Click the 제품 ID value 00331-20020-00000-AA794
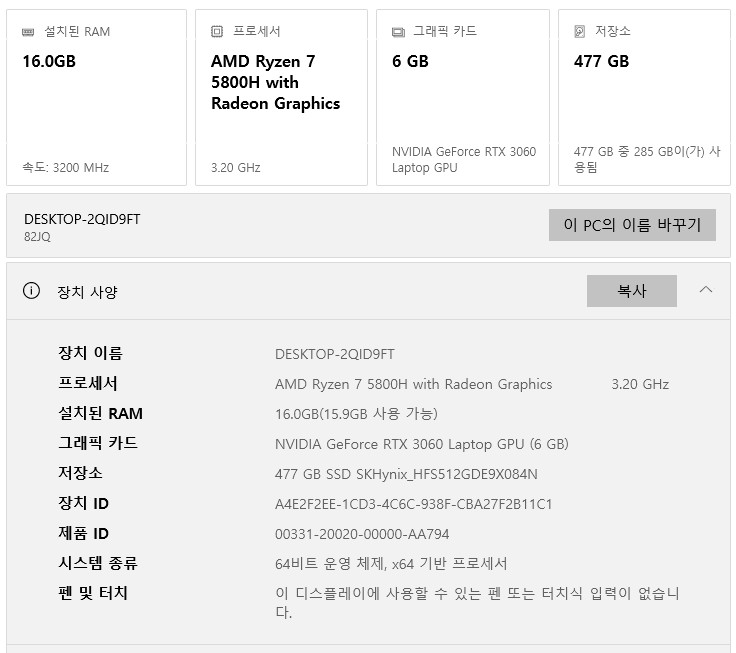This screenshot has height=653, width=736. click(362, 534)
